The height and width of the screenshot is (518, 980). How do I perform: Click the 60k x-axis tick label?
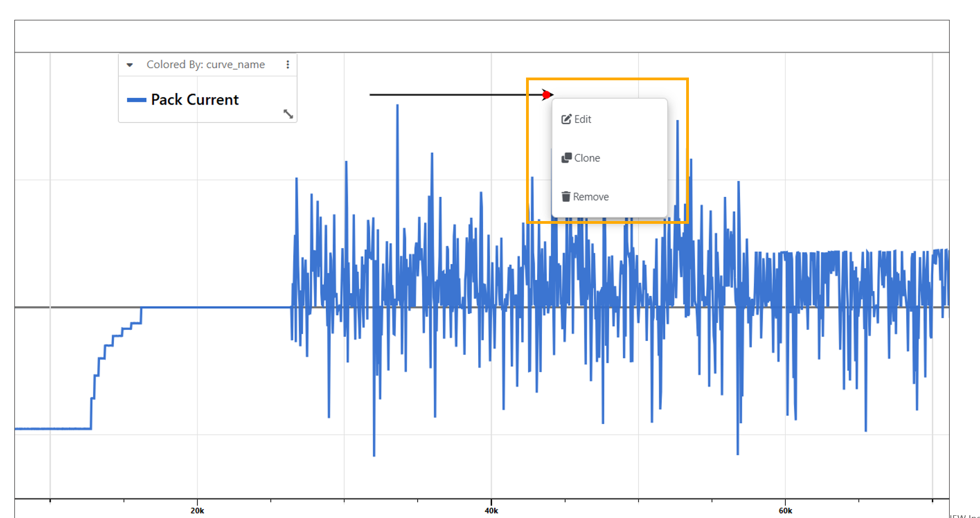[x=785, y=511]
